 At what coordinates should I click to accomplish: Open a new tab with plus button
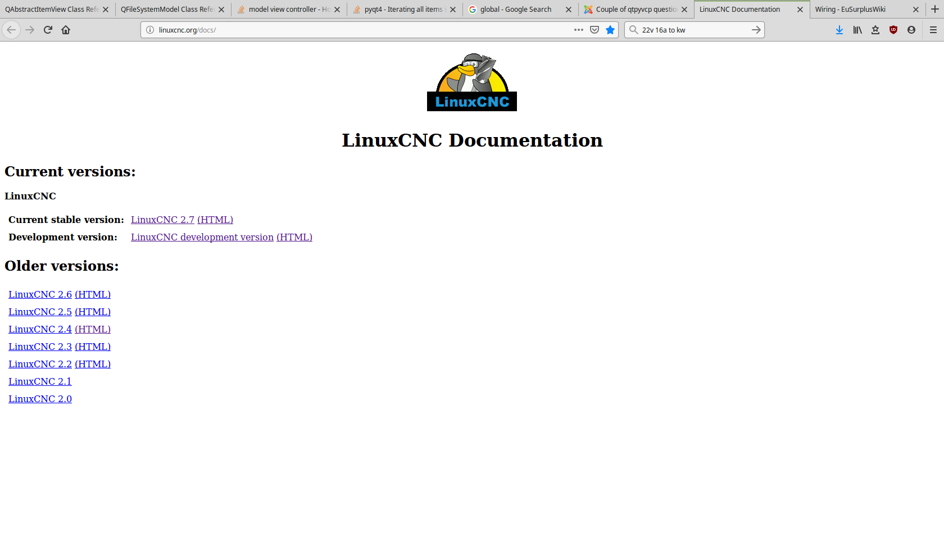[x=935, y=9]
